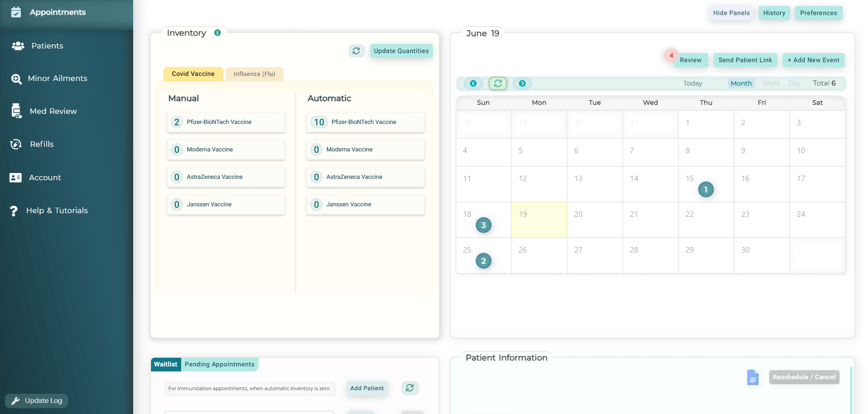Switch to Influenza (Flu) tab

[x=254, y=74]
